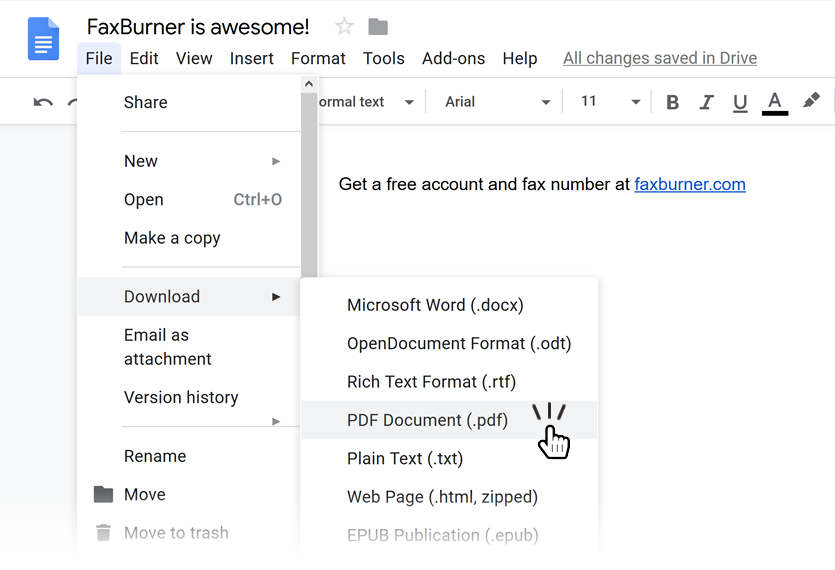The width and height of the screenshot is (835, 570).
Task: Select Make a copy
Action: (x=189, y=238)
